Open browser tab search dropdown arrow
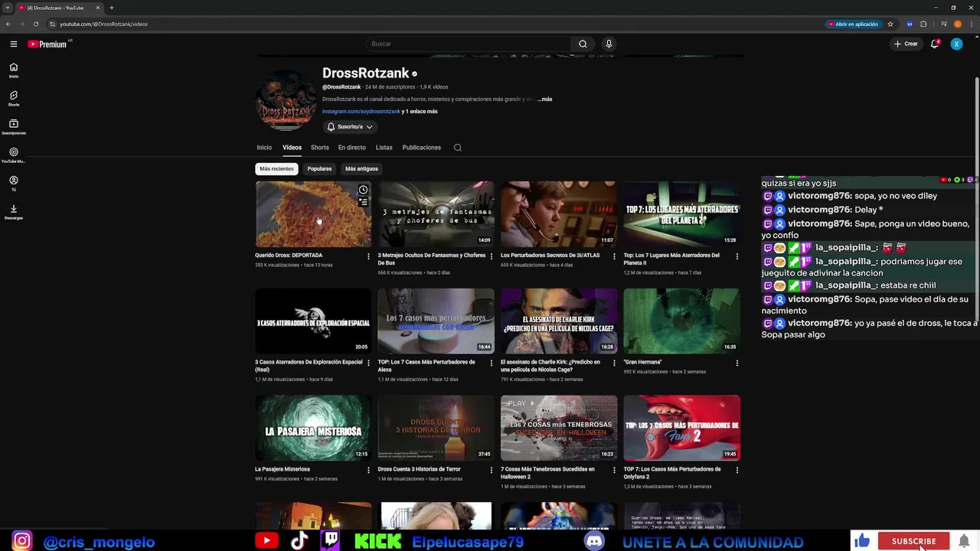980x551 pixels. [8, 8]
